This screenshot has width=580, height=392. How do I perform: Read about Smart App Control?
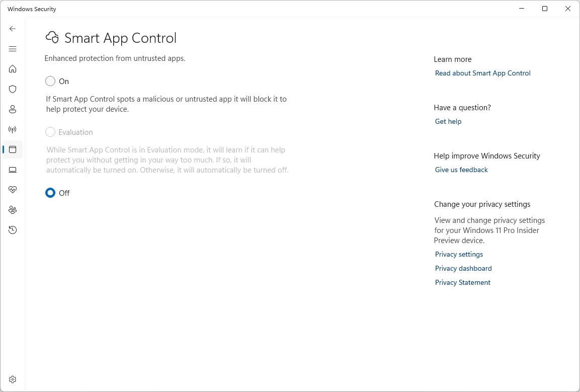coord(482,73)
